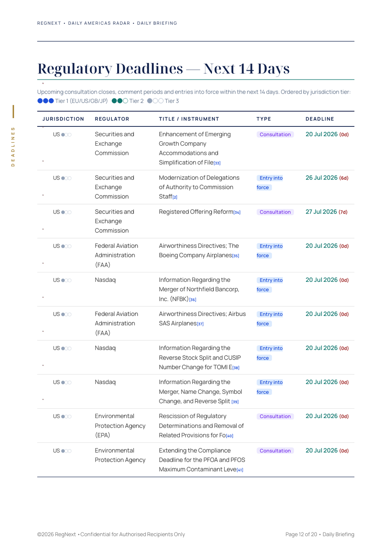The image size is (392, 555).
Task: Click the Tier 3 grey dots legend icon
Action: pyautogui.click(x=155, y=101)
